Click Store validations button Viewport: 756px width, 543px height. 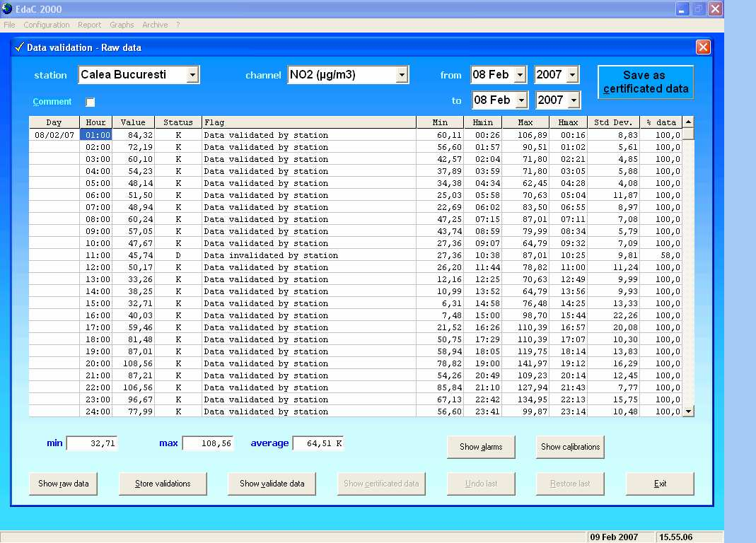(163, 483)
